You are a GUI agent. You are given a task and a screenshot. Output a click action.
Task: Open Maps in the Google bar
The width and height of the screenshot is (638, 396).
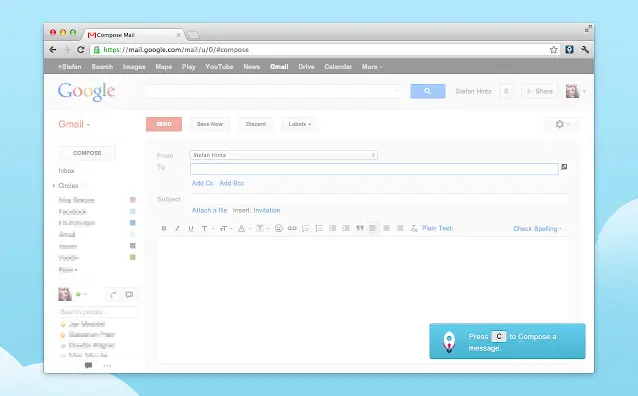point(164,67)
